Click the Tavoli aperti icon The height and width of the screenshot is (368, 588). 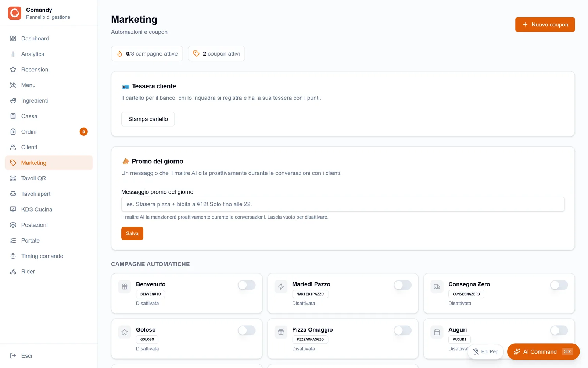(x=13, y=194)
